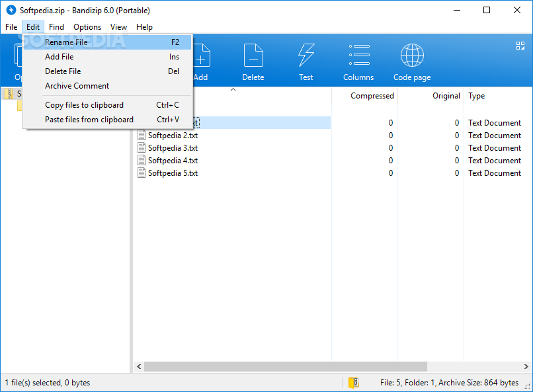Click the sort arrow above the name column
Image resolution: width=533 pixels, height=392 pixels.
point(233,90)
